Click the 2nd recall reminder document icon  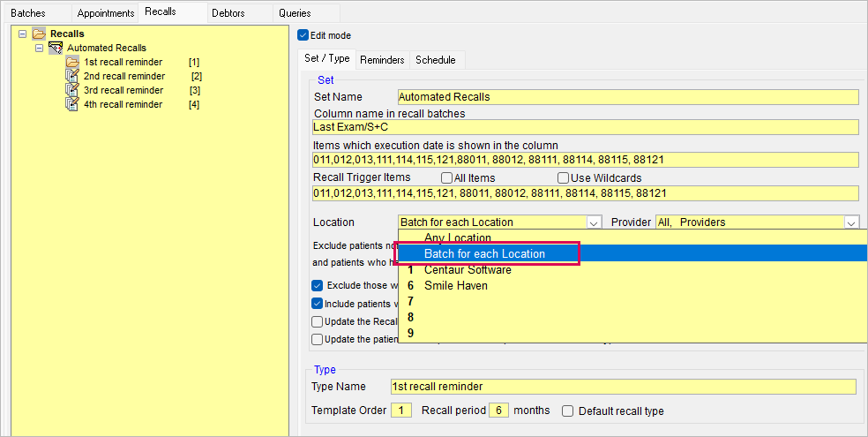click(72, 76)
